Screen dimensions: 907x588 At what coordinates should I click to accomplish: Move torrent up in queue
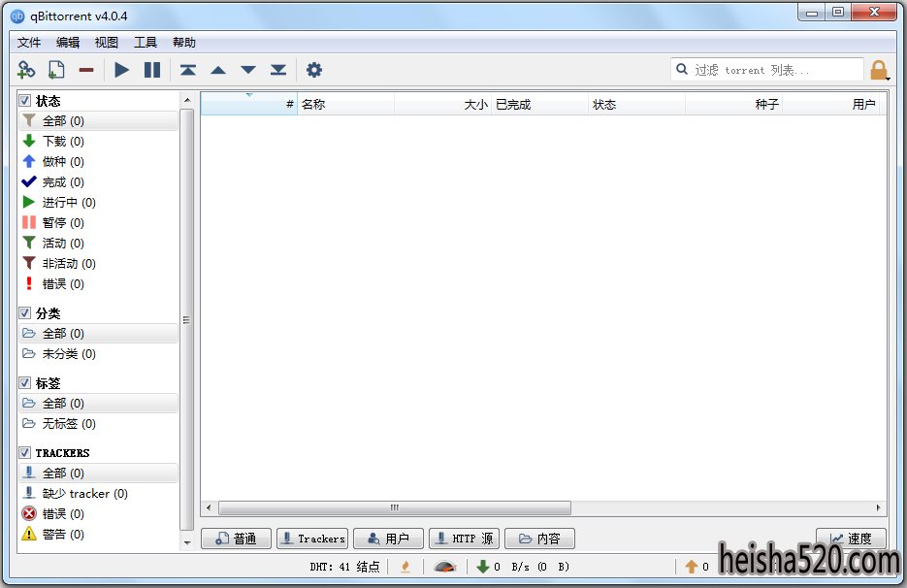pyautogui.click(x=218, y=70)
